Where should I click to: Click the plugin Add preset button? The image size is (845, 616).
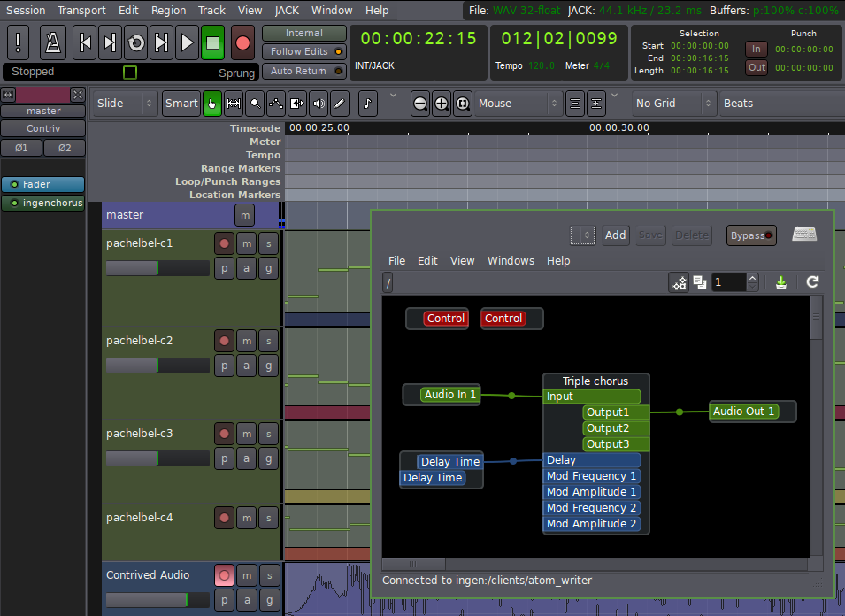click(616, 235)
